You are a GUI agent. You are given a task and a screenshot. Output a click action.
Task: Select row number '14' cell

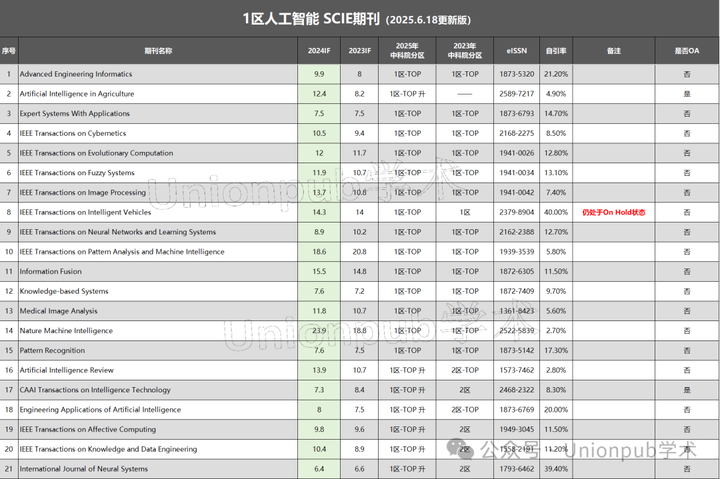pyautogui.click(x=9, y=331)
